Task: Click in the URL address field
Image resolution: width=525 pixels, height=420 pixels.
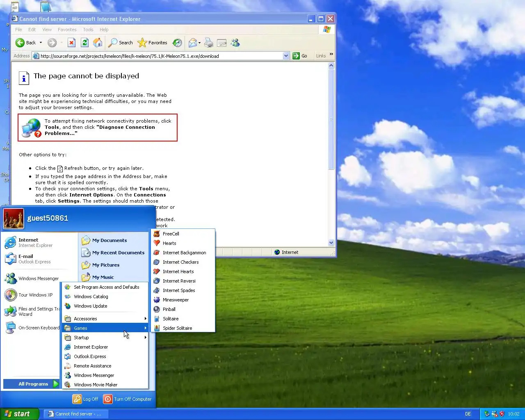Action: pos(158,56)
